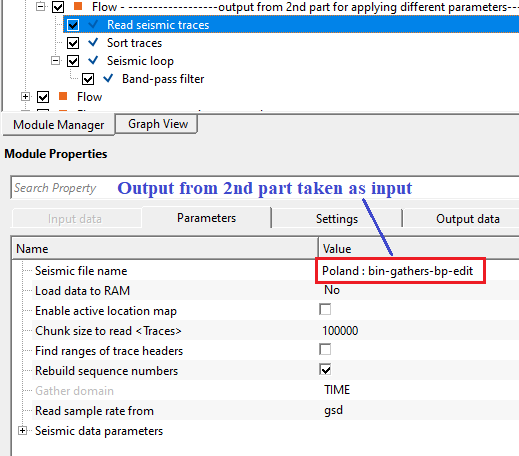Select the Read seismic traces module

tap(158, 25)
